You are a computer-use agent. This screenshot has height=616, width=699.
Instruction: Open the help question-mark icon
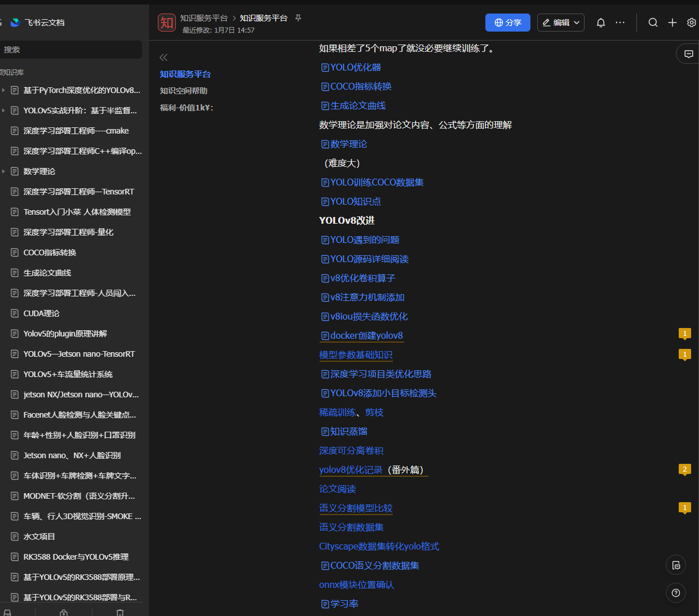click(675, 592)
